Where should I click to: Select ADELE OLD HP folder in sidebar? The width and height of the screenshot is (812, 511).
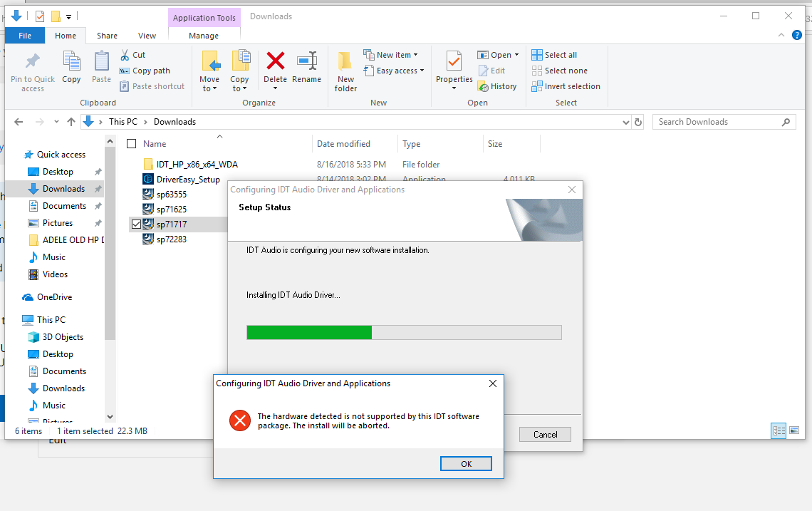73,240
